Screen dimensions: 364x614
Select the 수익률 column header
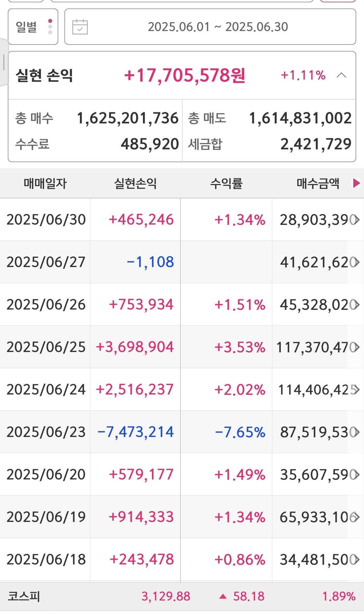click(226, 183)
